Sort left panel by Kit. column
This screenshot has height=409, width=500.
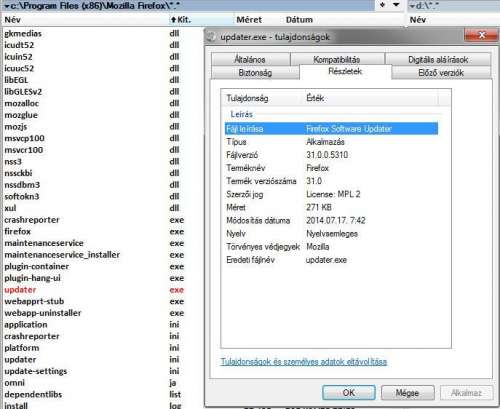coord(201,20)
